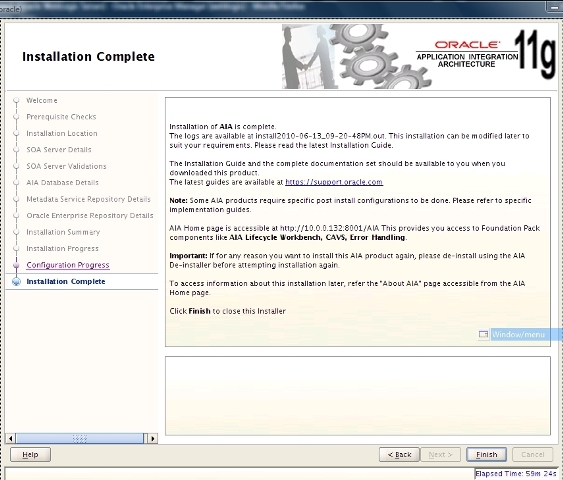Click the window minimize button at top right
The height and width of the screenshot is (480, 563).
(554, 6)
